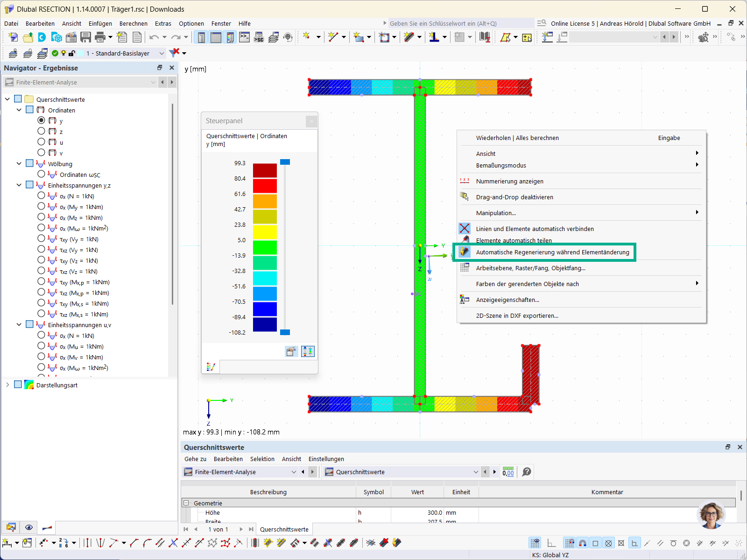This screenshot has height=560, width=747.
Task: Click next arrow beside Navigator Finite-Element-Analyse
Action: [172, 82]
